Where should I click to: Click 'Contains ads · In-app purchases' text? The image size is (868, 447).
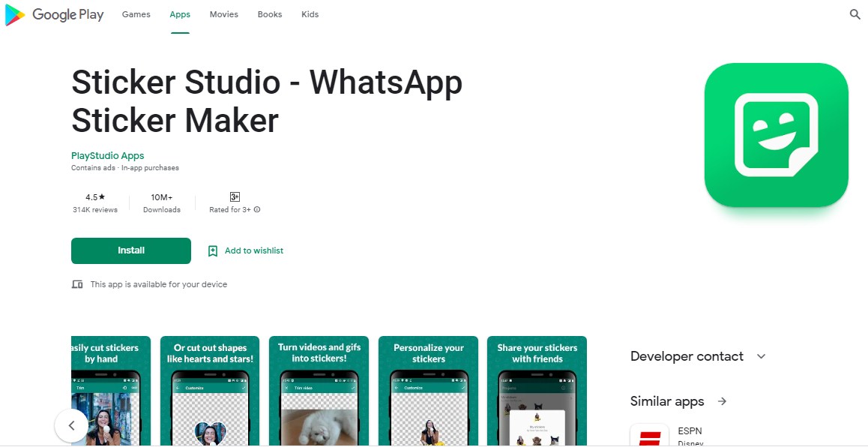(x=125, y=168)
